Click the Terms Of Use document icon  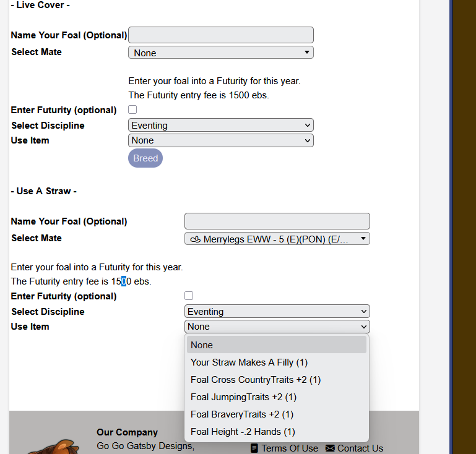pyautogui.click(x=254, y=448)
